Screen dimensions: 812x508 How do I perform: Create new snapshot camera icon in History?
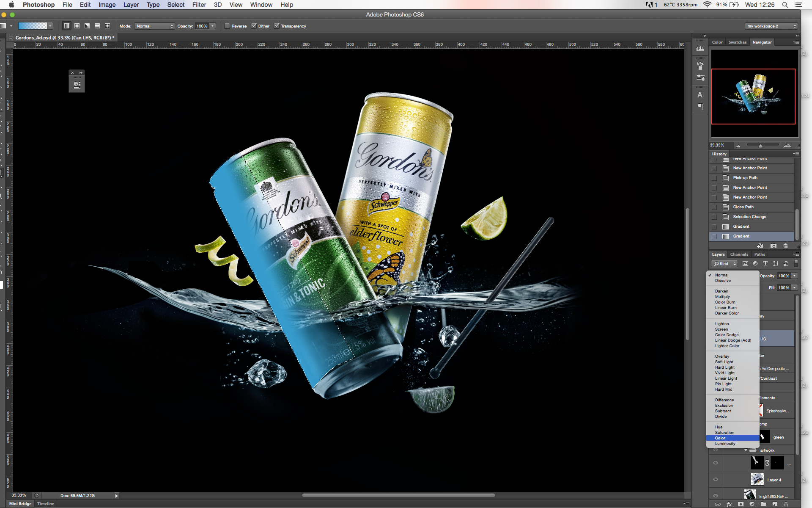(774, 246)
